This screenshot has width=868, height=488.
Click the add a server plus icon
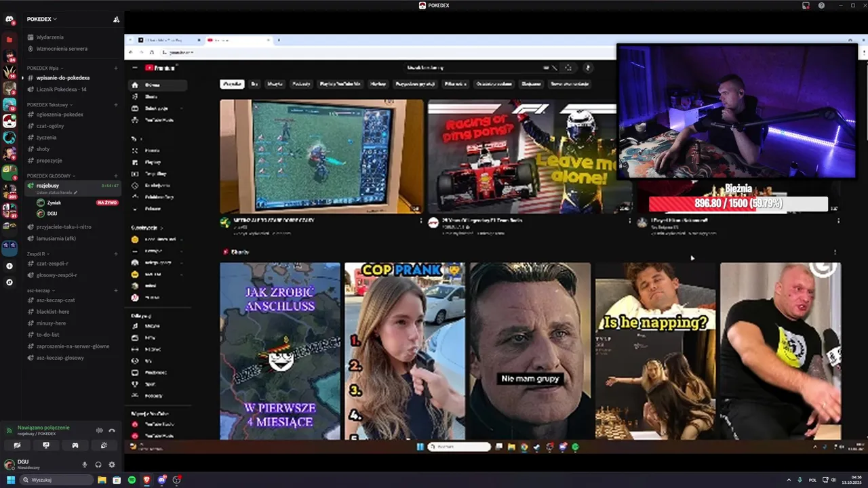[x=9, y=266]
